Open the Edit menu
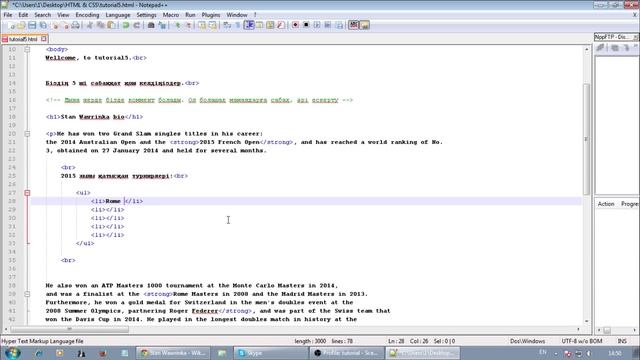 pos(23,15)
